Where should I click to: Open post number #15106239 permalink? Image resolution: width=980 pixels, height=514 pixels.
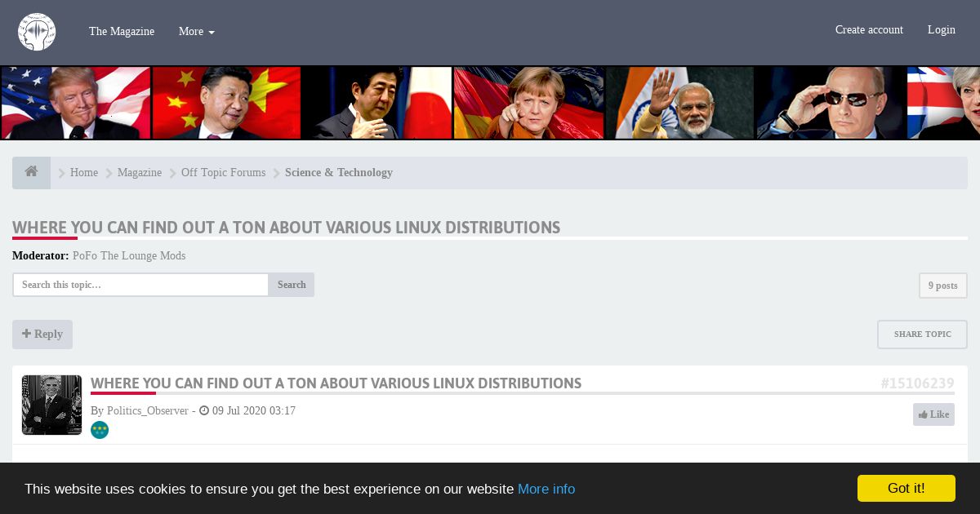click(917, 383)
